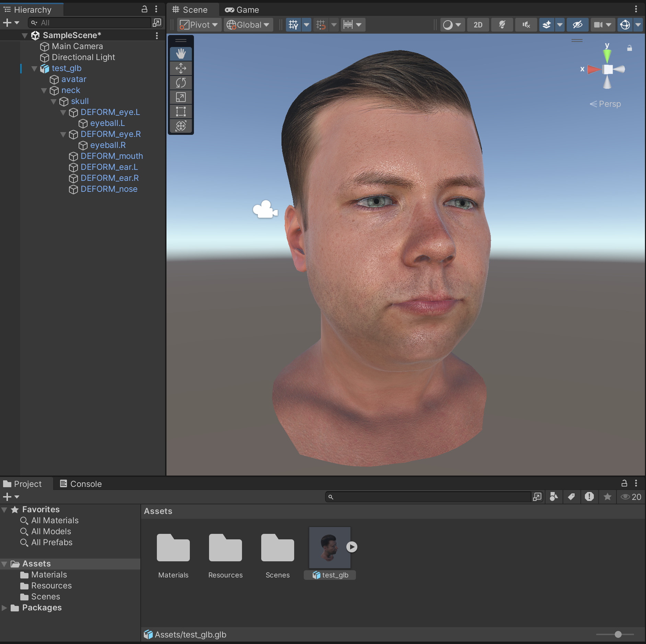Toggle the Project panel lock
Screen dimensions: 646x644
coord(624,483)
